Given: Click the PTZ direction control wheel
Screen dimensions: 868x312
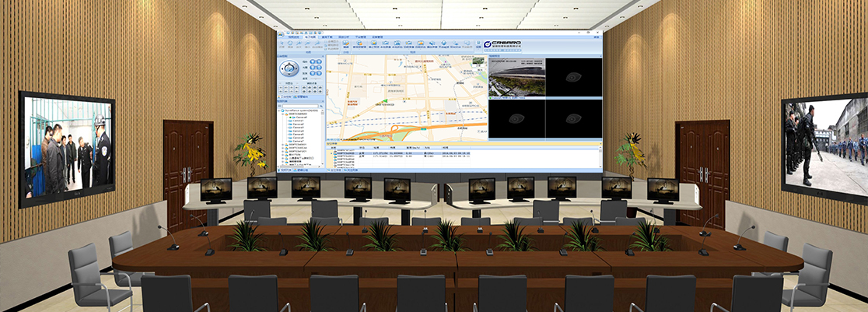Looking at the screenshot, I should click(x=289, y=67).
